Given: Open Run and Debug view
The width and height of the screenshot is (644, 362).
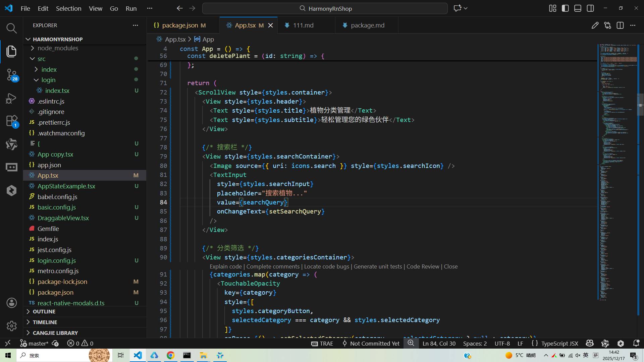Looking at the screenshot, I should tap(11, 98).
